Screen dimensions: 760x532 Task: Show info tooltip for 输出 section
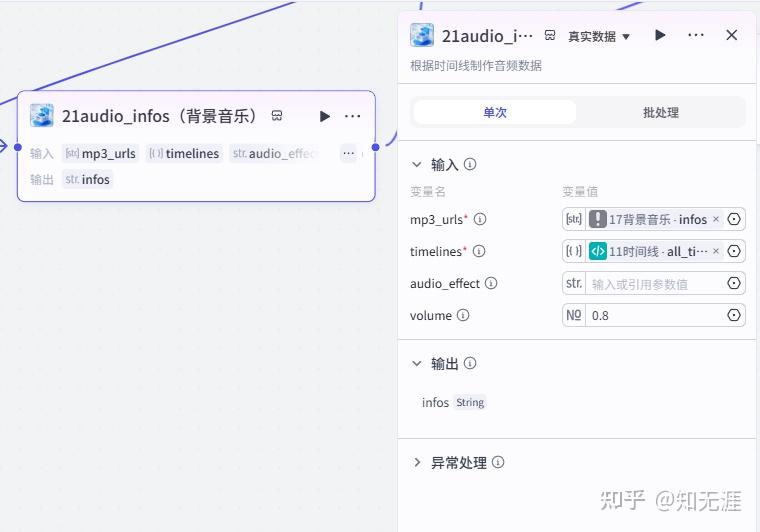(470, 363)
